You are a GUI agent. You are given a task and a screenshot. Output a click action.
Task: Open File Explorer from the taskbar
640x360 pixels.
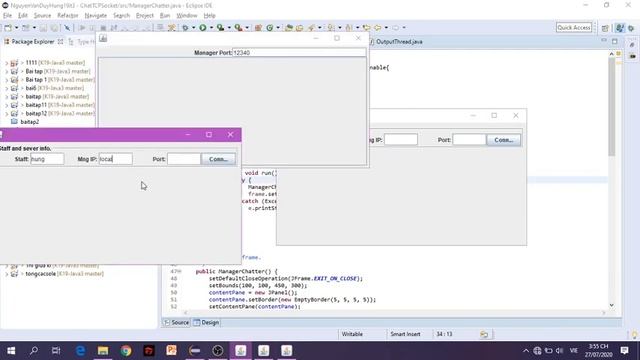103,351
